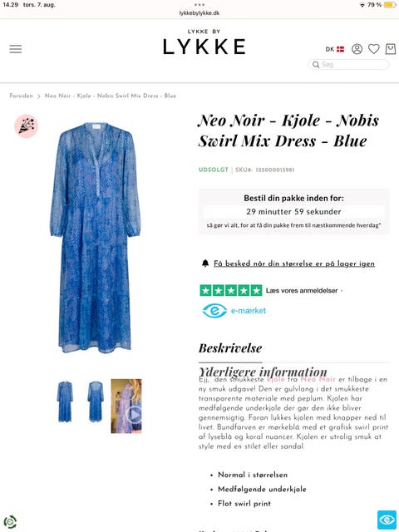Click the search field labeled Søg
399x532 pixels.
pyautogui.click(x=348, y=65)
